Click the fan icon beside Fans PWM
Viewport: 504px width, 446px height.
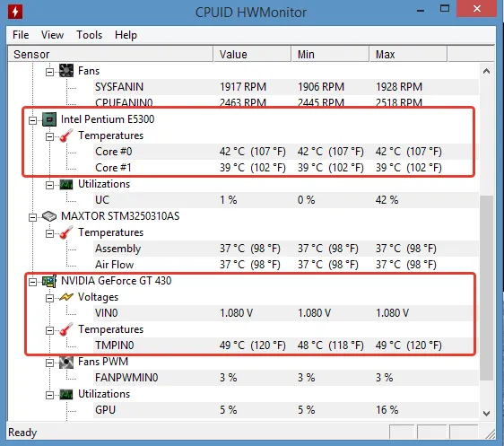[x=66, y=362]
